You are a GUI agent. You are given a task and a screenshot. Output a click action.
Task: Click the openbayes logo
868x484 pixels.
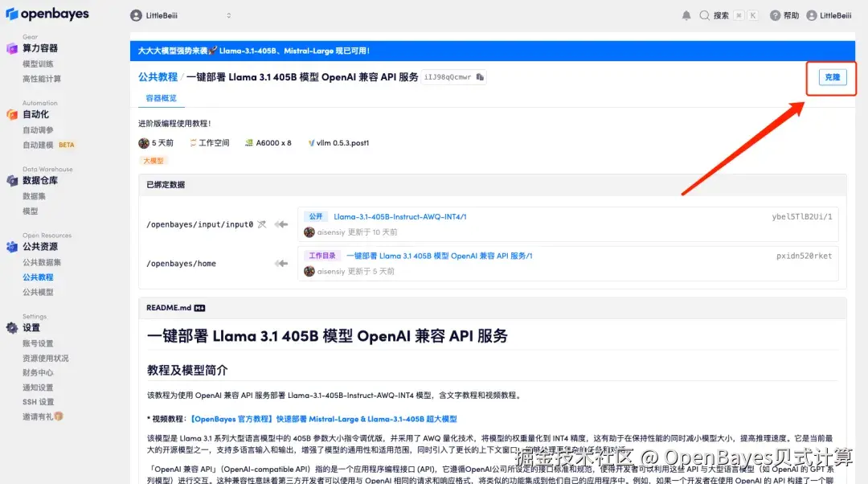coord(47,14)
